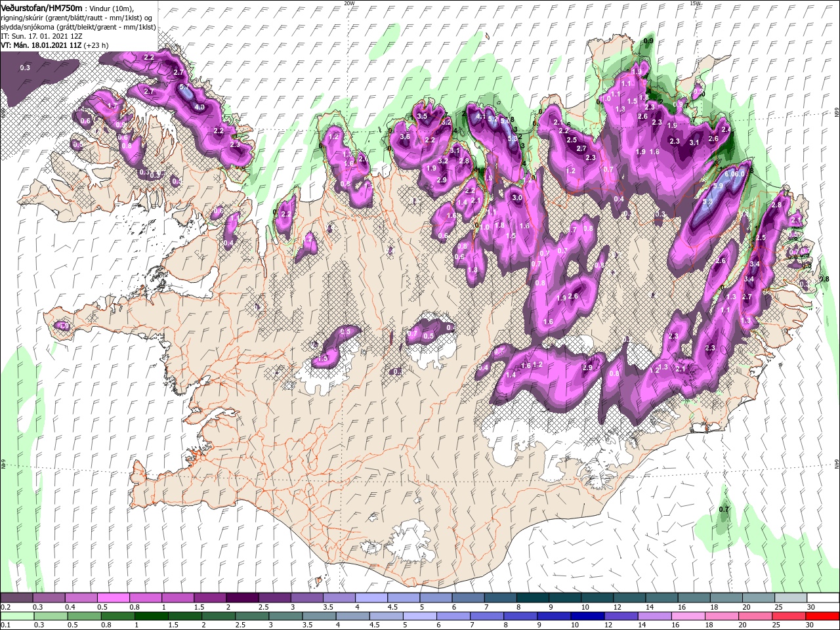This screenshot has height=630, width=840.
Task: Click the 3.0 precipitation value label
Action: tap(517, 198)
